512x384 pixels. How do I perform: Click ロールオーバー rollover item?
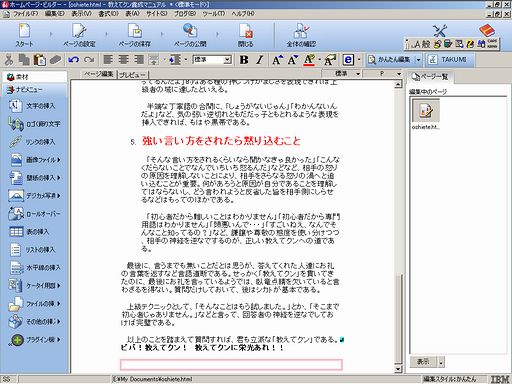pos(35,214)
